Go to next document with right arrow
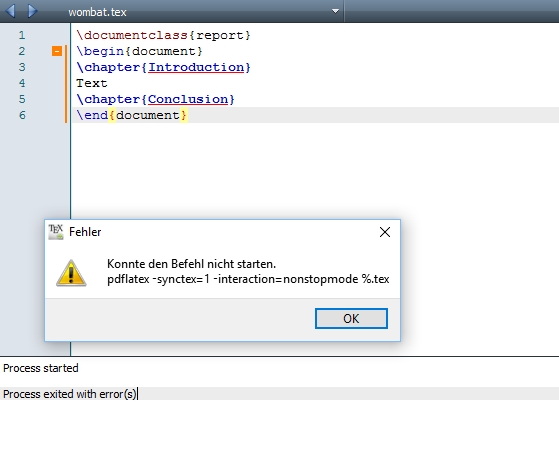 [x=32, y=11]
